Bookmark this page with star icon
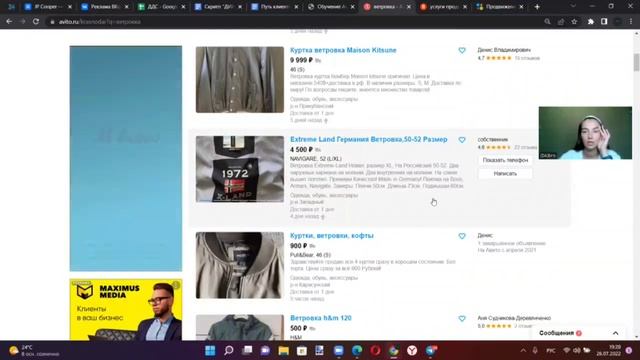Screen dimensions: 640x360 click(574, 22)
